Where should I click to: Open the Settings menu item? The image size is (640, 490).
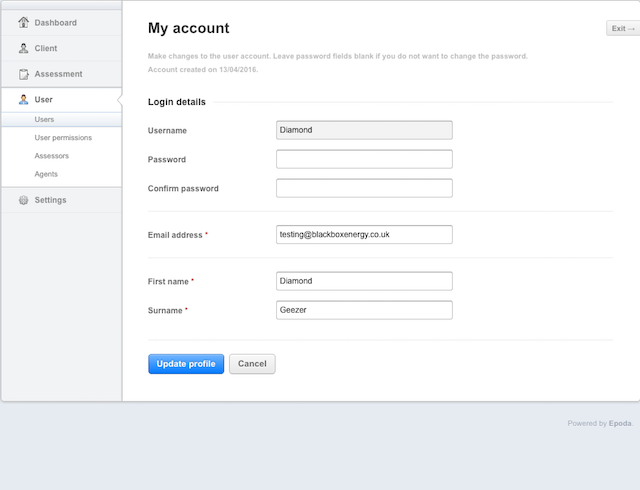(61, 200)
